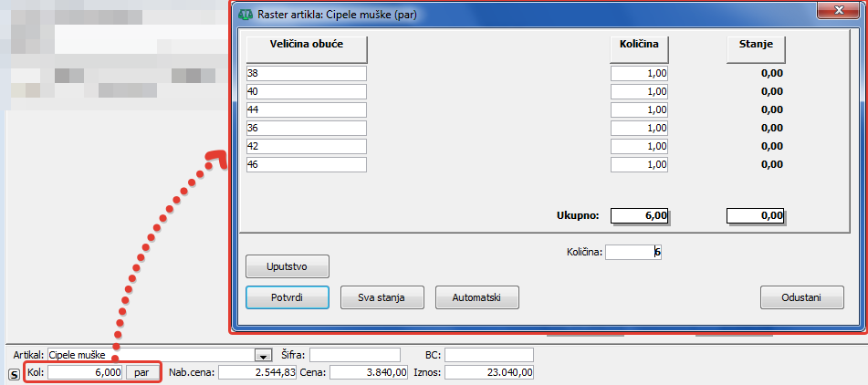Click quantity field for size 46
Image resolution: width=868 pixels, height=385 pixels.
pyautogui.click(x=640, y=165)
